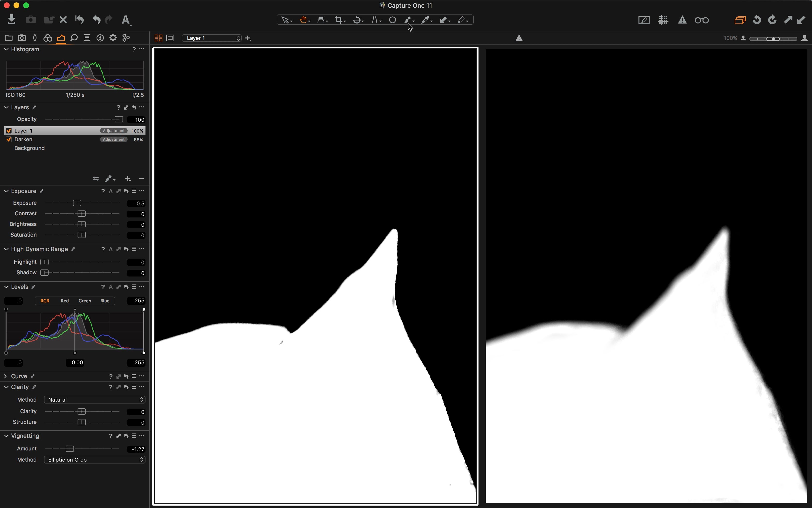The image size is (812, 508).
Task: Select Blue channel in Levels
Action: pyautogui.click(x=105, y=301)
